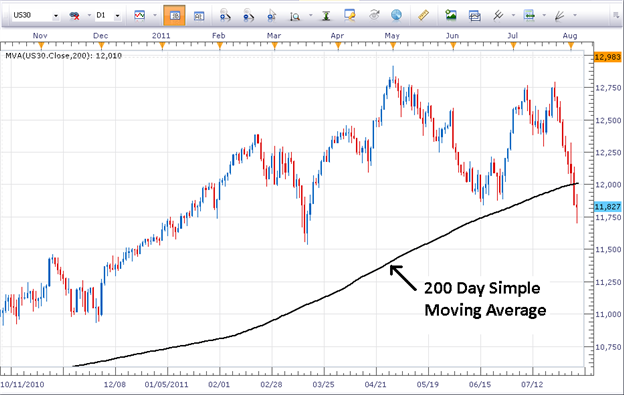Screen dimensions: 624x395
Task: Click the blue 11,827 current price label
Action: pyautogui.click(x=608, y=207)
